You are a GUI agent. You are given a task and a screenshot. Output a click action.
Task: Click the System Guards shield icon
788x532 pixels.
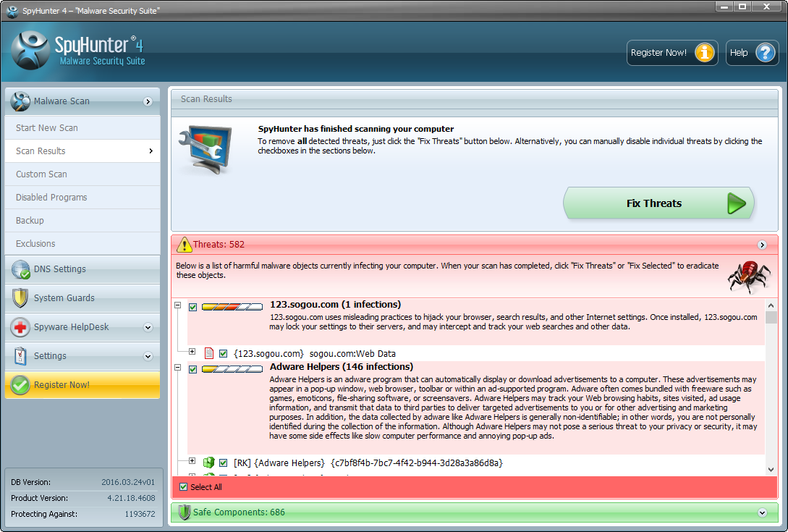click(x=20, y=297)
